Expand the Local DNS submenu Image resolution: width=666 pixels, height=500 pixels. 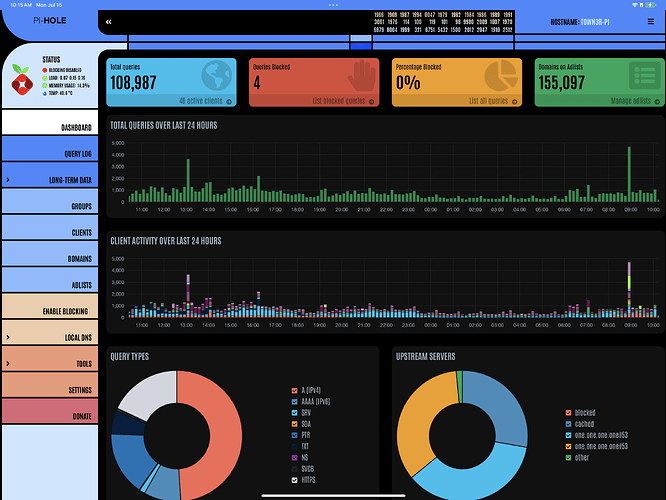coord(8,338)
